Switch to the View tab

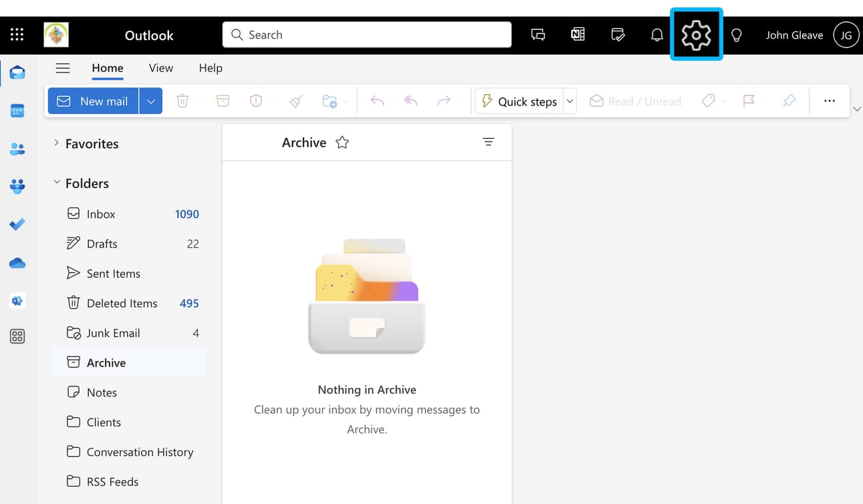[x=161, y=68]
